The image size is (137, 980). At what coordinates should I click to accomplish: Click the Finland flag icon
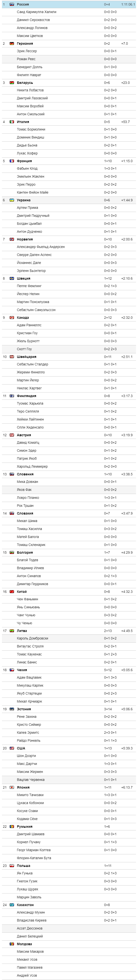pyautogui.click(x=12, y=396)
